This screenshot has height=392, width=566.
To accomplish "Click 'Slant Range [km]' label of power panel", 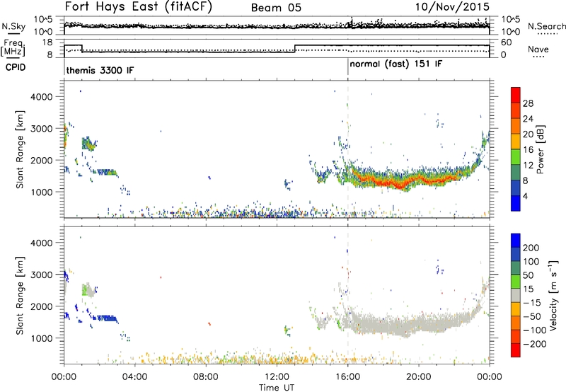I will 20,149.
